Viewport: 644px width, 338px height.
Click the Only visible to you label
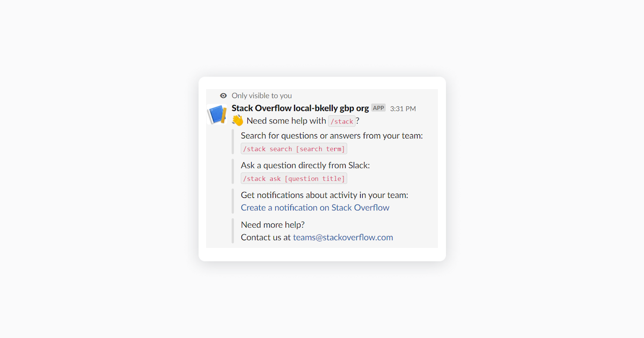262,95
